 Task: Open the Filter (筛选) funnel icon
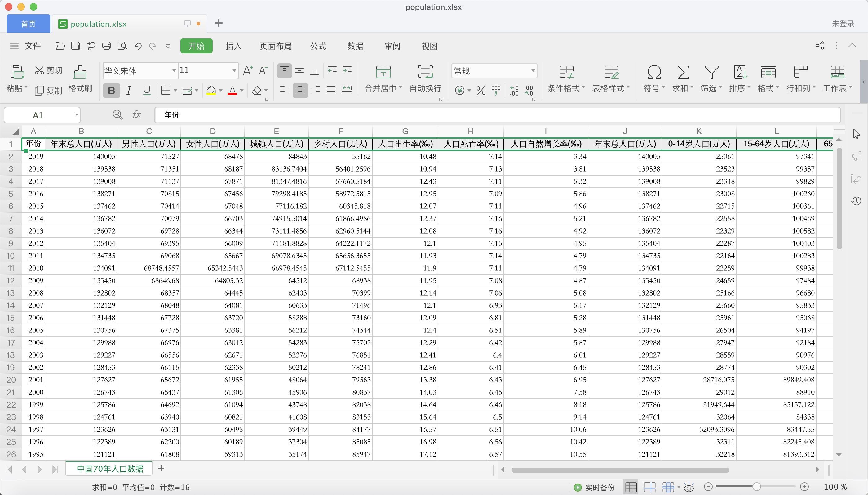click(x=711, y=72)
